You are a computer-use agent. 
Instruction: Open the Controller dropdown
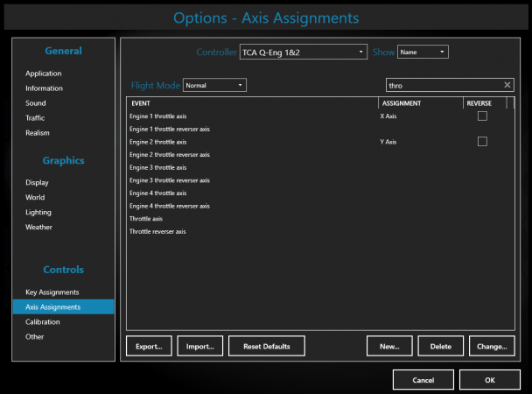(x=303, y=53)
